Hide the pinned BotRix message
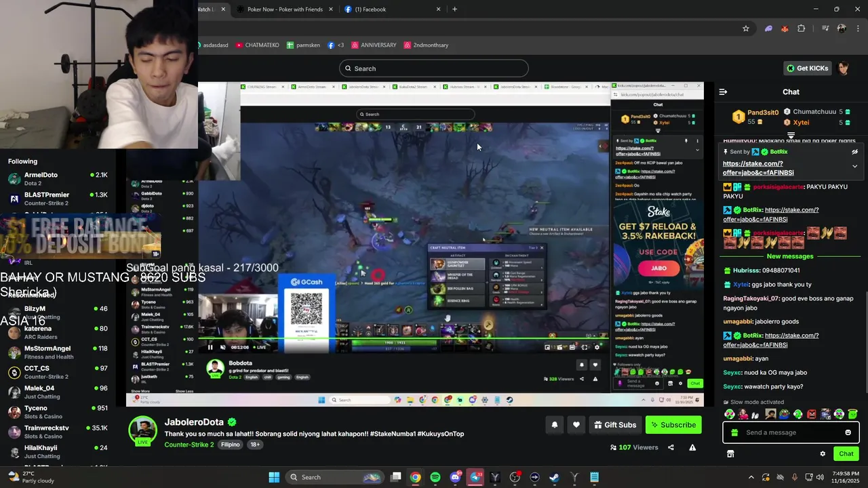The height and width of the screenshot is (488, 868). point(854,152)
